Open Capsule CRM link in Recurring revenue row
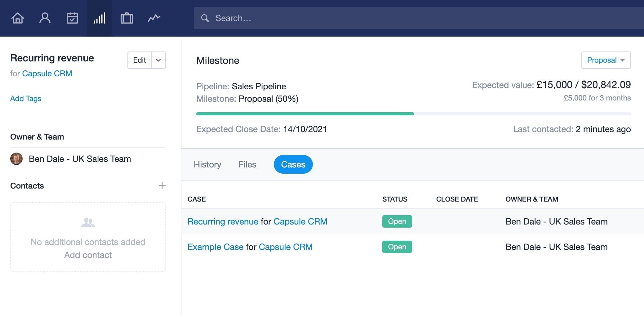The width and height of the screenshot is (644, 316). click(x=300, y=221)
